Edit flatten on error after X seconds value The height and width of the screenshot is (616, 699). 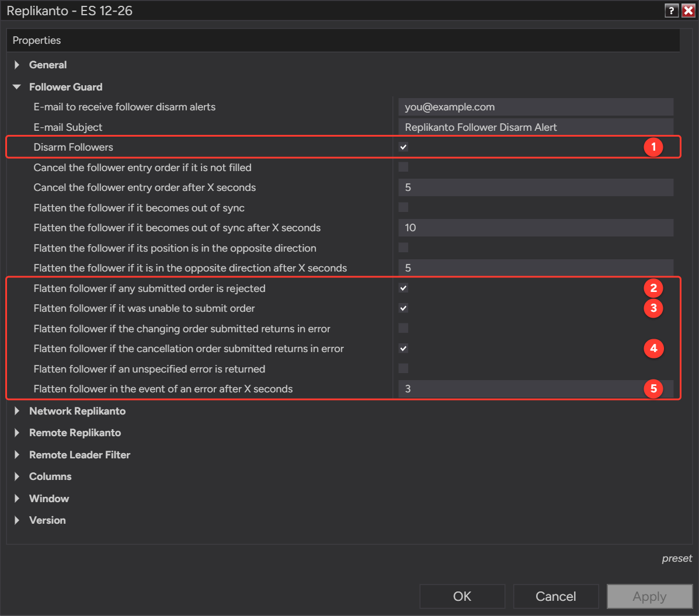pyautogui.click(x=536, y=389)
